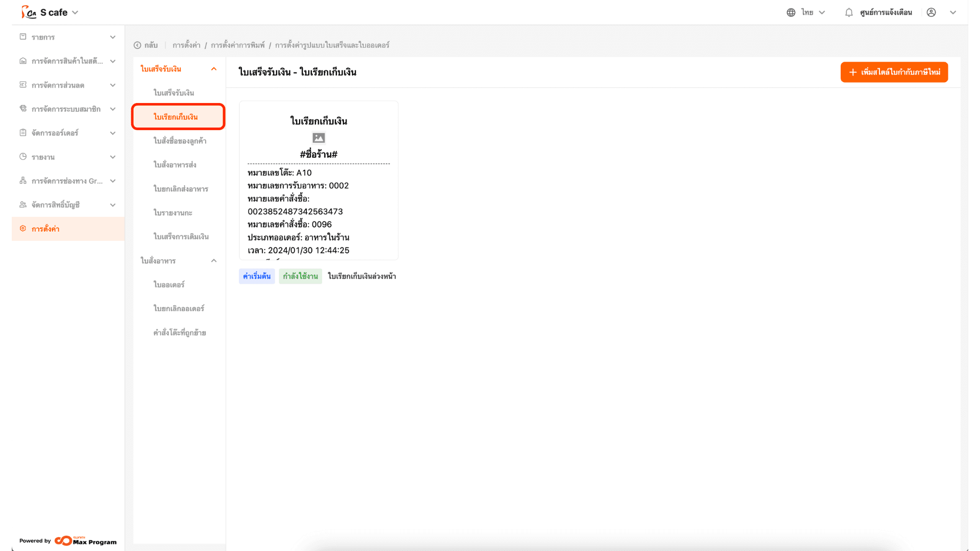This screenshot has height=551, width=980.
Task: Click the globe language icon
Action: (x=791, y=13)
